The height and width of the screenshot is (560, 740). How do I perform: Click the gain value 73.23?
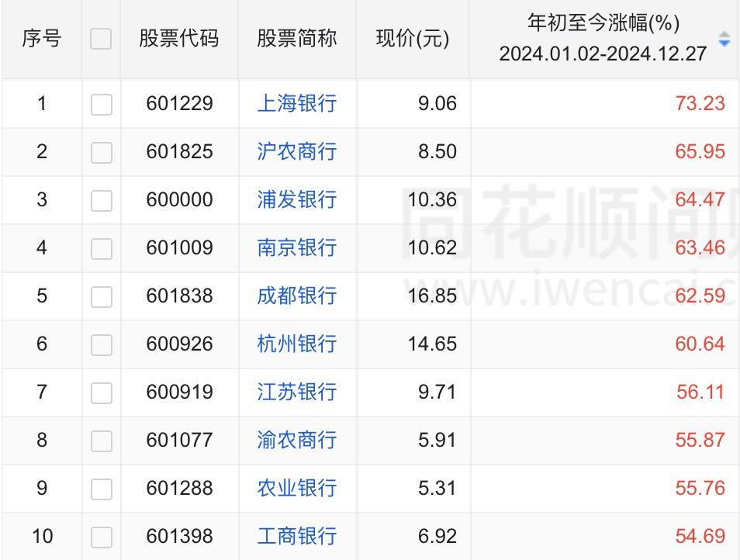700,103
